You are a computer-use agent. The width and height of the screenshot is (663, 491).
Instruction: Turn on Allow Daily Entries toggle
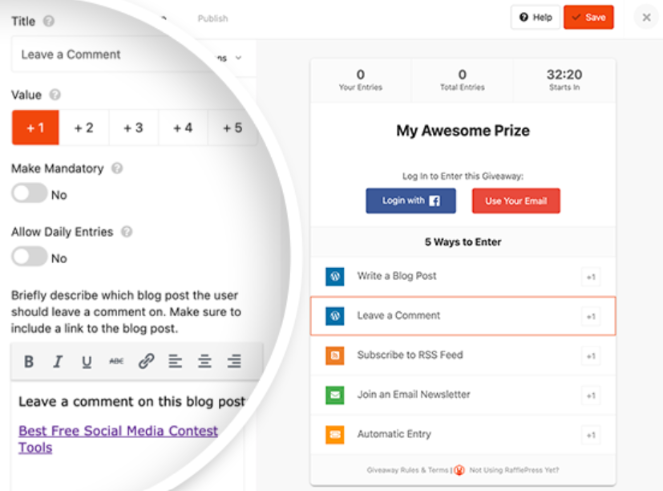pos(29,257)
